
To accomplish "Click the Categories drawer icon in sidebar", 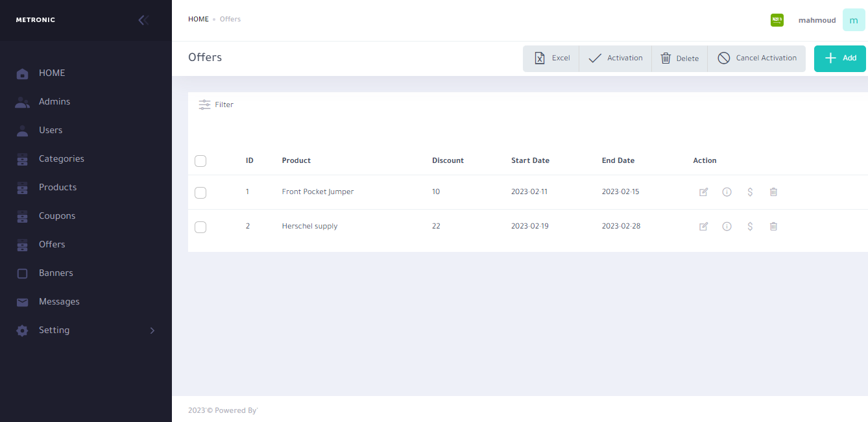I will click(22, 159).
